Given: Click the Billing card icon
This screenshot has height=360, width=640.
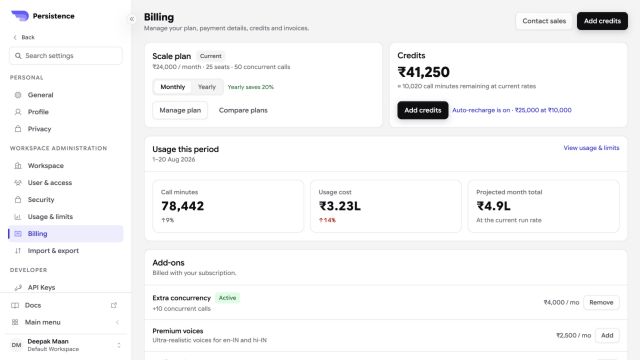Looking at the screenshot, I should [x=18, y=233].
